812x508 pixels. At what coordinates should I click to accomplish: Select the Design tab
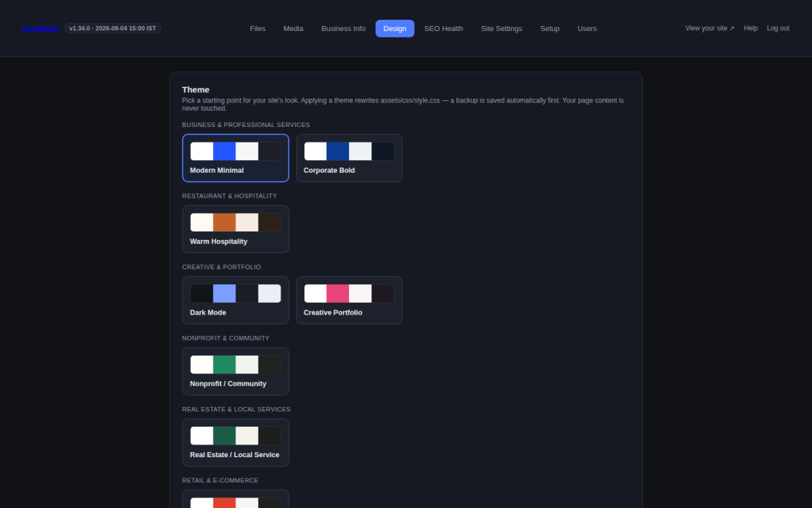coord(395,28)
